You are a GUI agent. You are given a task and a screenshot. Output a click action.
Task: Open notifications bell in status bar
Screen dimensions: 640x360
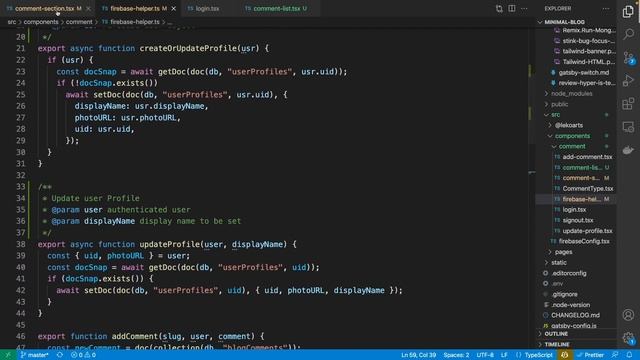coord(629,355)
